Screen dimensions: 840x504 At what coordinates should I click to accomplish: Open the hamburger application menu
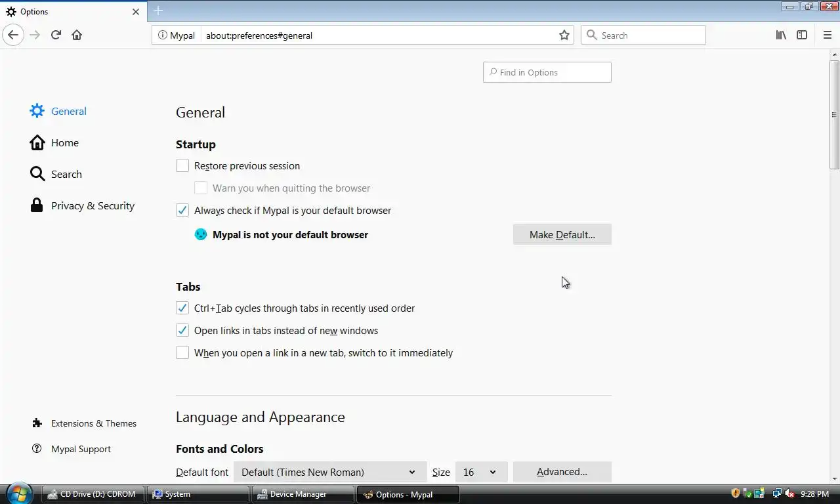pyautogui.click(x=827, y=35)
